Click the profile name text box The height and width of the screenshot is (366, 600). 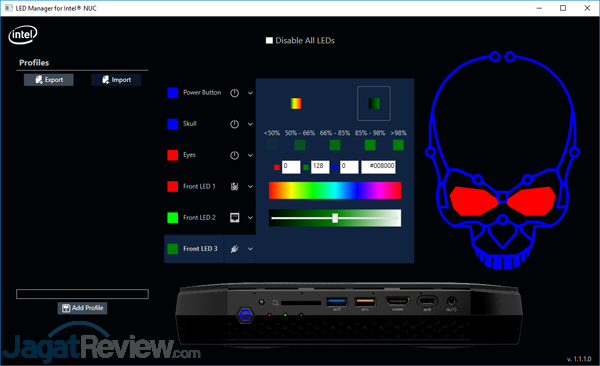click(x=82, y=294)
